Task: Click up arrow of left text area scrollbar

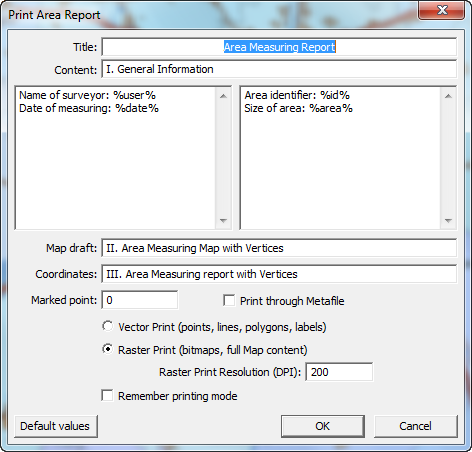Action: pyautogui.click(x=223, y=96)
